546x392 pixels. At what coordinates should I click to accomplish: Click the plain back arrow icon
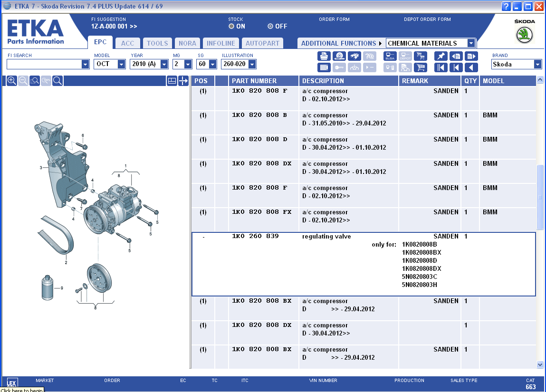[471, 67]
